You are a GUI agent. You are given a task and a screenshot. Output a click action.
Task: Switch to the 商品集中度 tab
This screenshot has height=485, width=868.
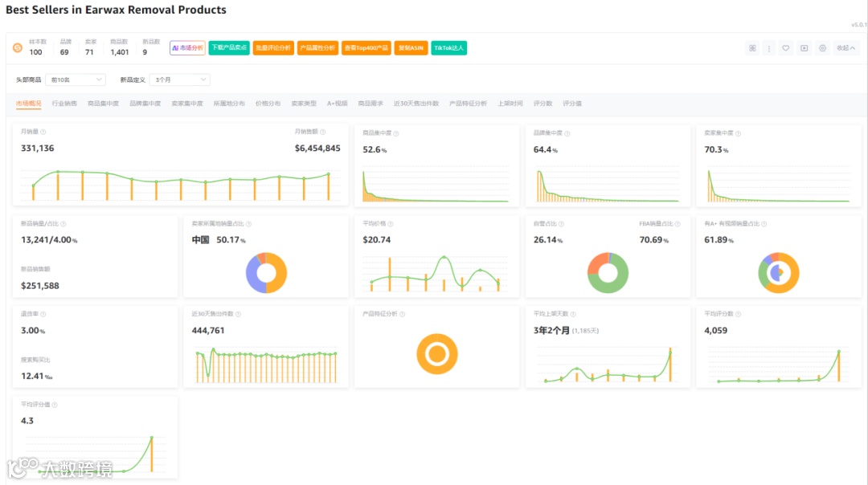click(x=103, y=104)
